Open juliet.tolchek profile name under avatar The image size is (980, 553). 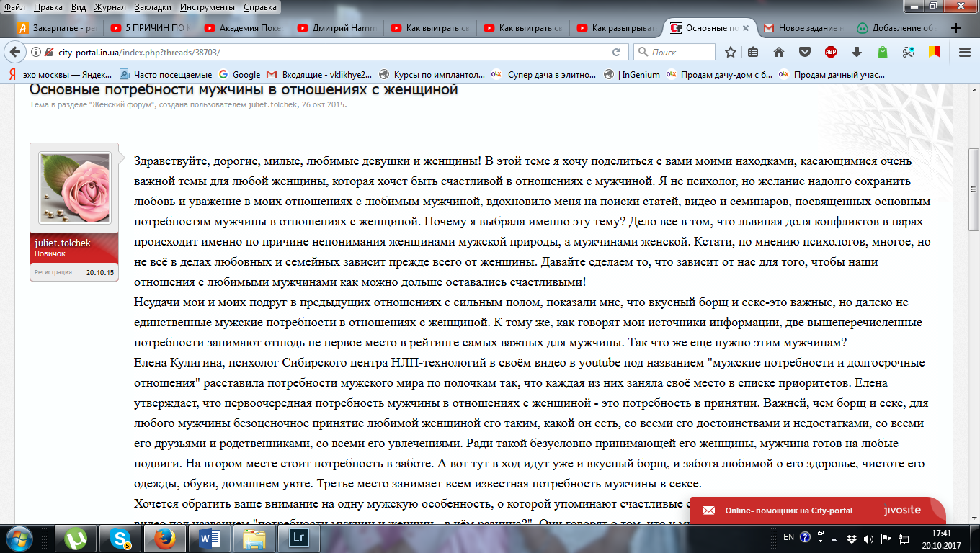(x=63, y=243)
